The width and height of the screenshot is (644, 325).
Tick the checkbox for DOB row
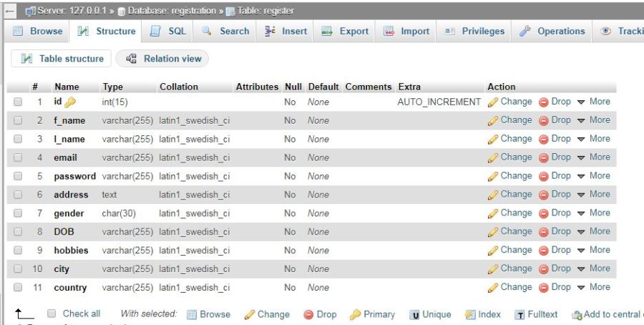tap(18, 231)
